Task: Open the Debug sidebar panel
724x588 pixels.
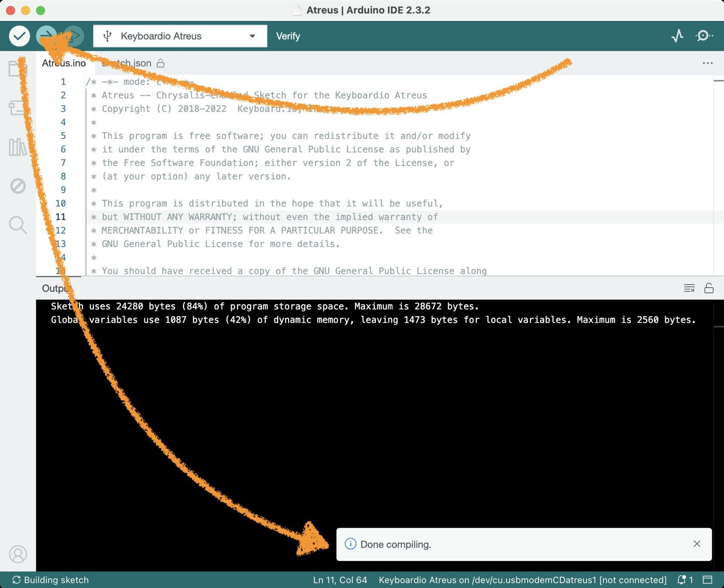Action: [18, 186]
